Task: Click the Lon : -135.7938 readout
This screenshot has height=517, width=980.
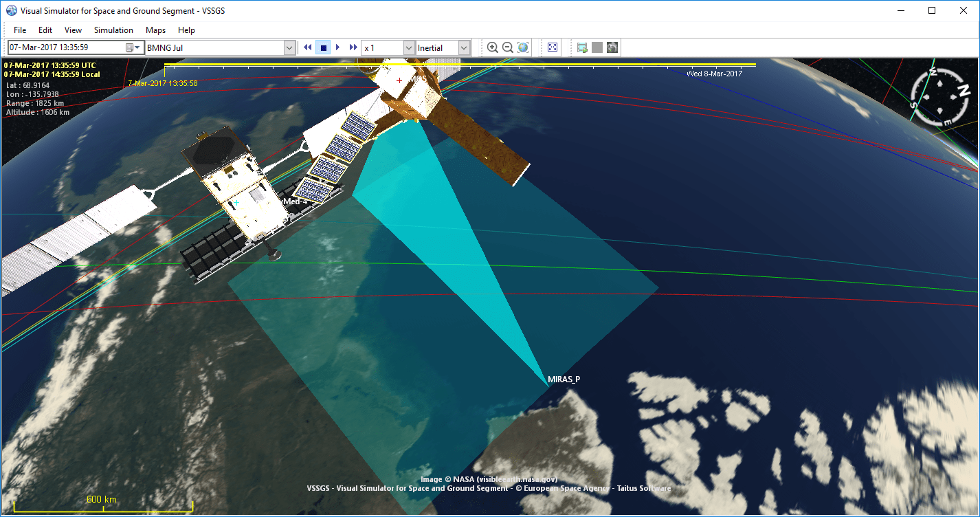Action: [x=32, y=94]
